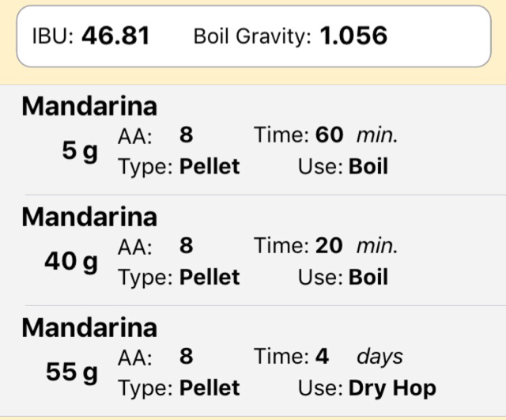Select the 40 g hop amount
This screenshot has width=506, height=420.
tap(71, 262)
